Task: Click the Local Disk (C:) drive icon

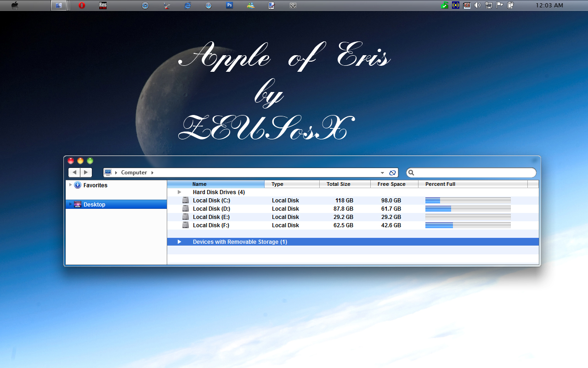Action: pyautogui.click(x=186, y=201)
